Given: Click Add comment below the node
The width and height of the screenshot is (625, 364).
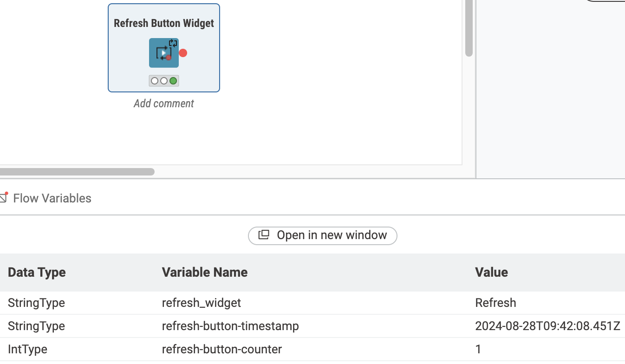Looking at the screenshot, I should coord(164,104).
